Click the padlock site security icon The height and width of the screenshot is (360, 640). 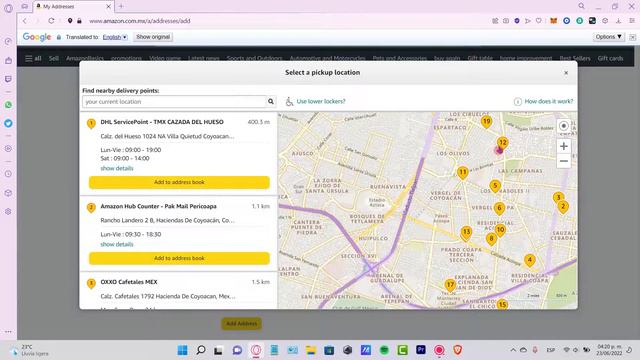click(80, 21)
